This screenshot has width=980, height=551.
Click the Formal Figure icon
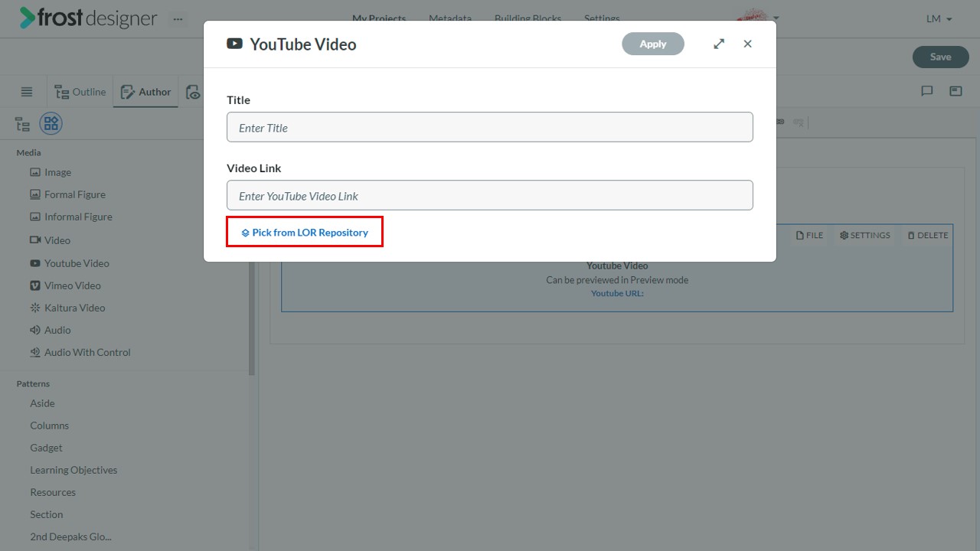(34, 194)
